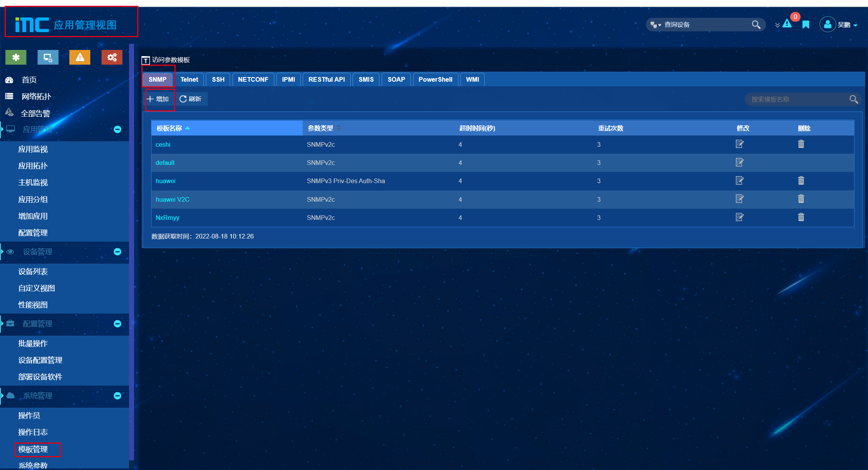Screen dimensions: 868x470
Task: Click the red gears settings icon
Action: pyautogui.click(x=112, y=57)
